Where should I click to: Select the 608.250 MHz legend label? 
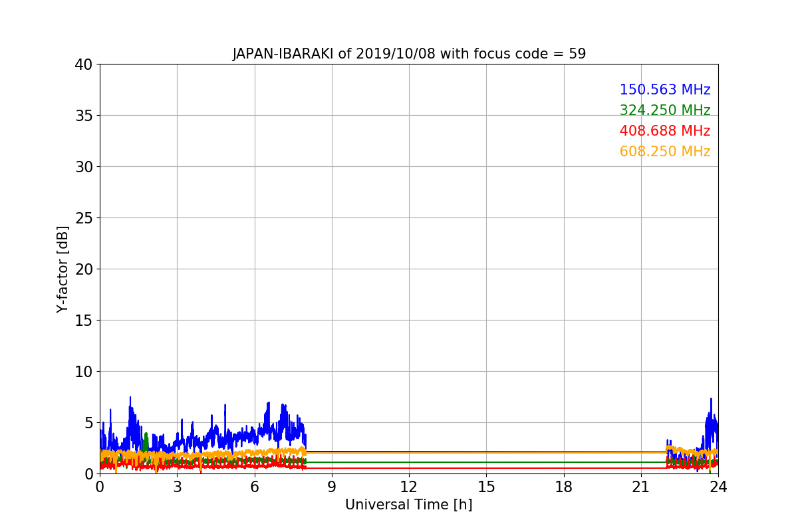pos(665,152)
